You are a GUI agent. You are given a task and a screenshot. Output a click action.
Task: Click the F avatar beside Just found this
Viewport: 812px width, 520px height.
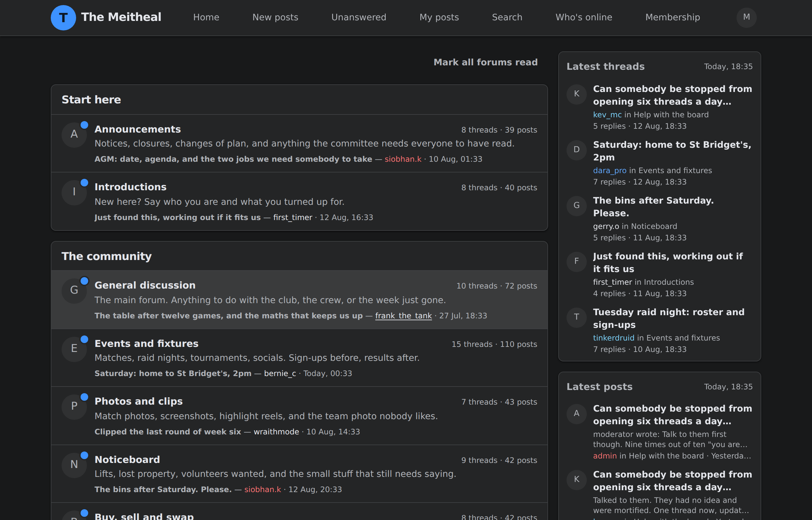[x=577, y=261]
